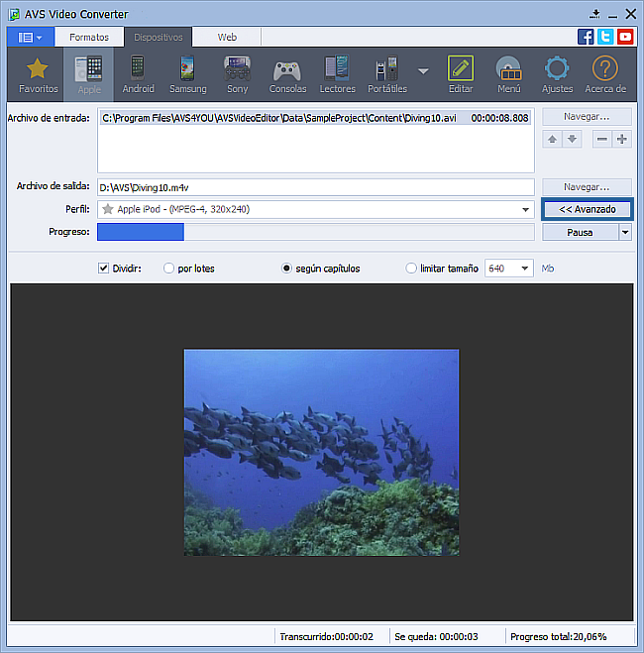644x653 pixels.
Task: Expand more device categories arrow
Action: pyautogui.click(x=423, y=71)
